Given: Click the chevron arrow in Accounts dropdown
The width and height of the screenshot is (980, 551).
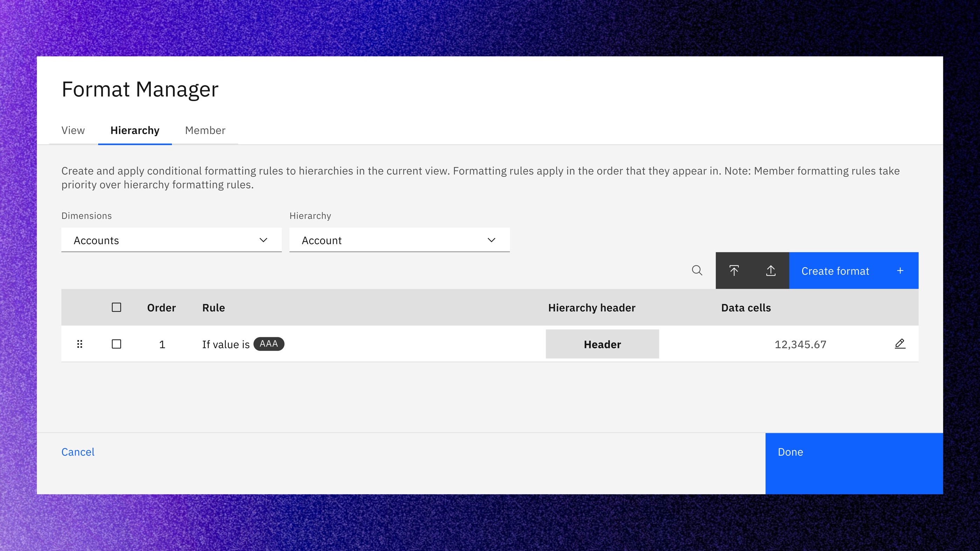Looking at the screenshot, I should pyautogui.click(x=263, y=240).
